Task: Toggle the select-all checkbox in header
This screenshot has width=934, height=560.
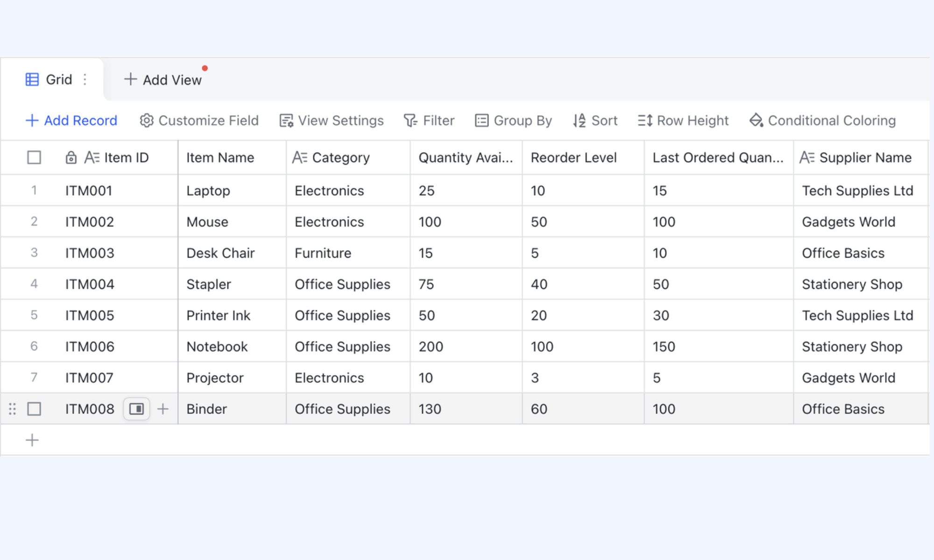Action: pos(34,158)
